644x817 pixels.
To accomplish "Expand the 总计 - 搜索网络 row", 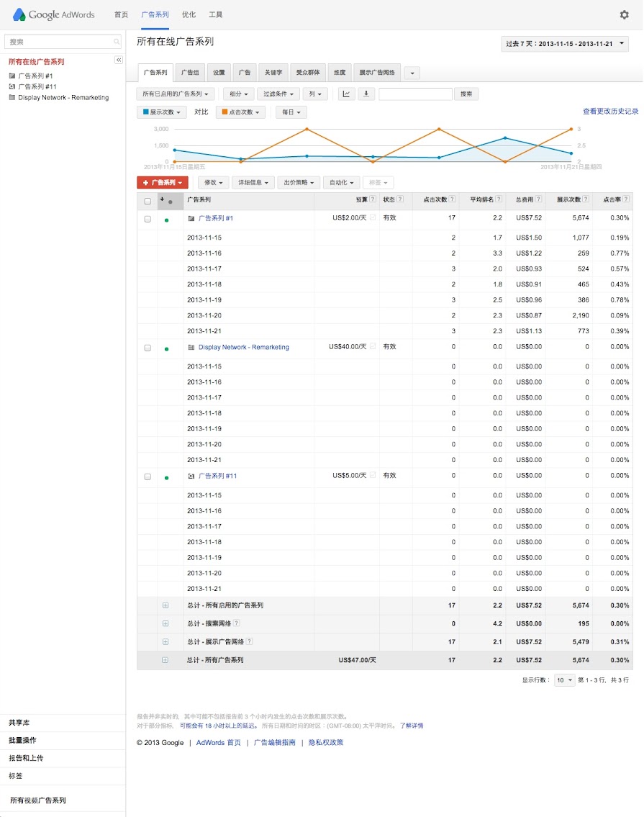I will (165, 623).
